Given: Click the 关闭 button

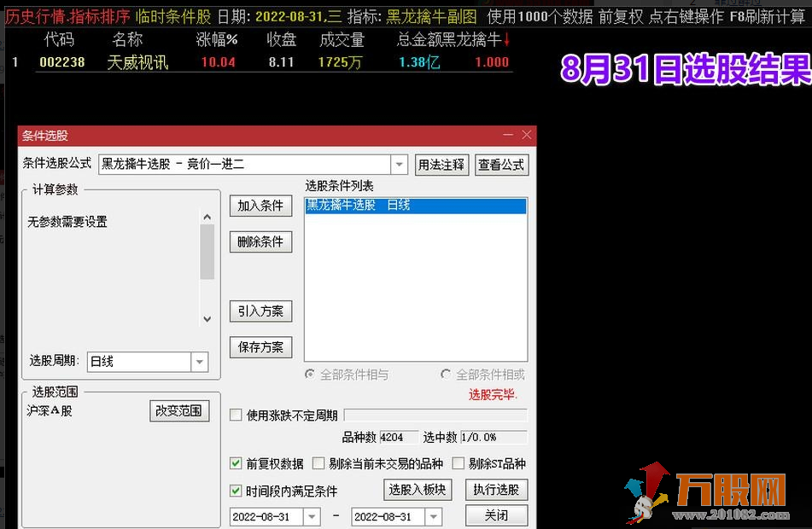Looking at the screenshot, I should point(496,515).
